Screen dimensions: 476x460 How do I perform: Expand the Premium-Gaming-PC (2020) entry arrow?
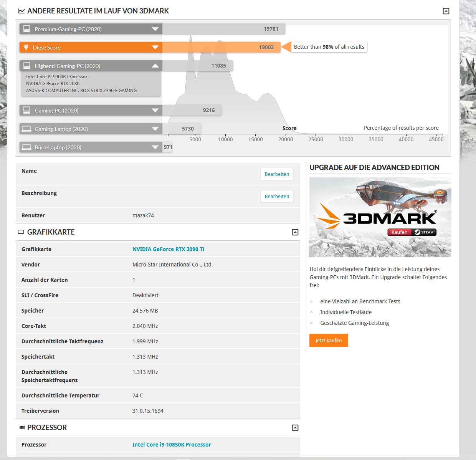(x=155, y=29)
